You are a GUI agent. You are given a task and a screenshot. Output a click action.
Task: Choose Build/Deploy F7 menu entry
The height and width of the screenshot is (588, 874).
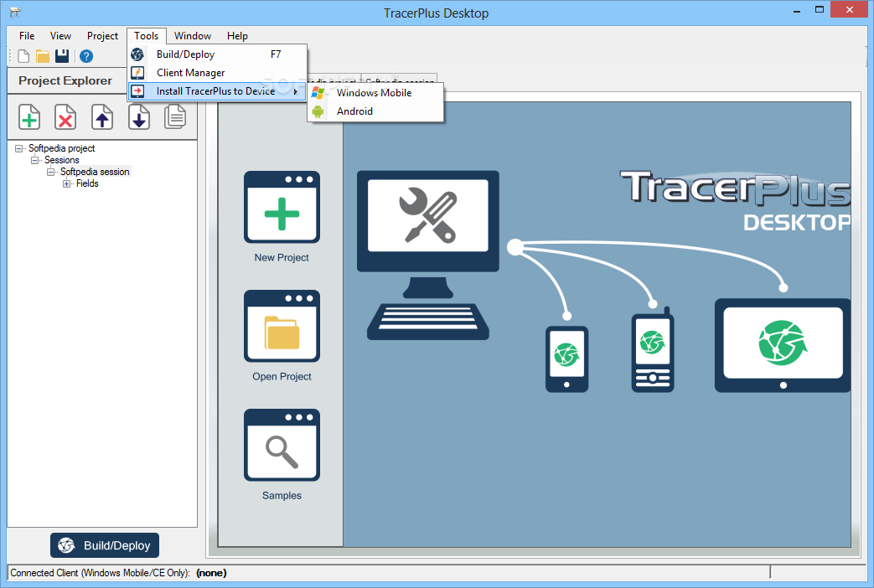217,54
